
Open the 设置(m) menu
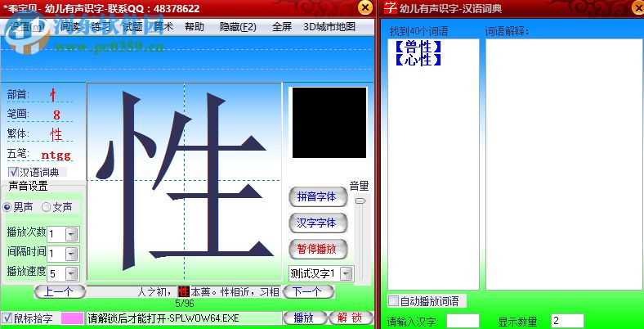28,27
